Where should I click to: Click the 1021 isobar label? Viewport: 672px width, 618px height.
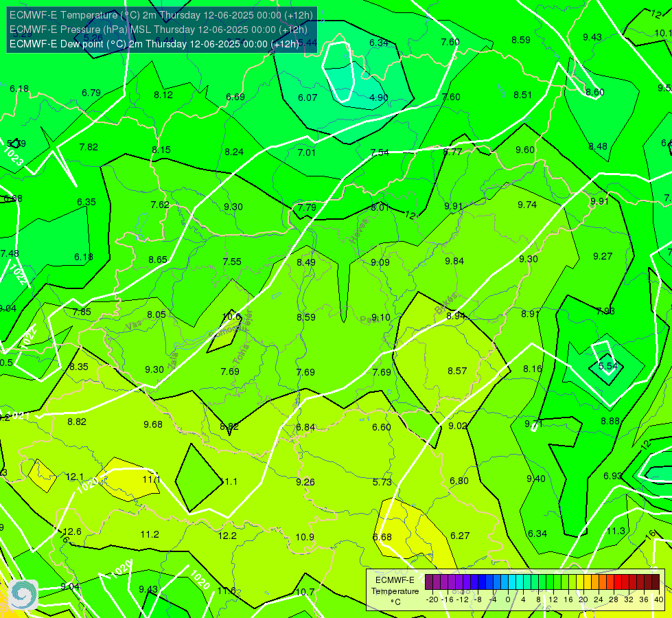coord(19,415)
